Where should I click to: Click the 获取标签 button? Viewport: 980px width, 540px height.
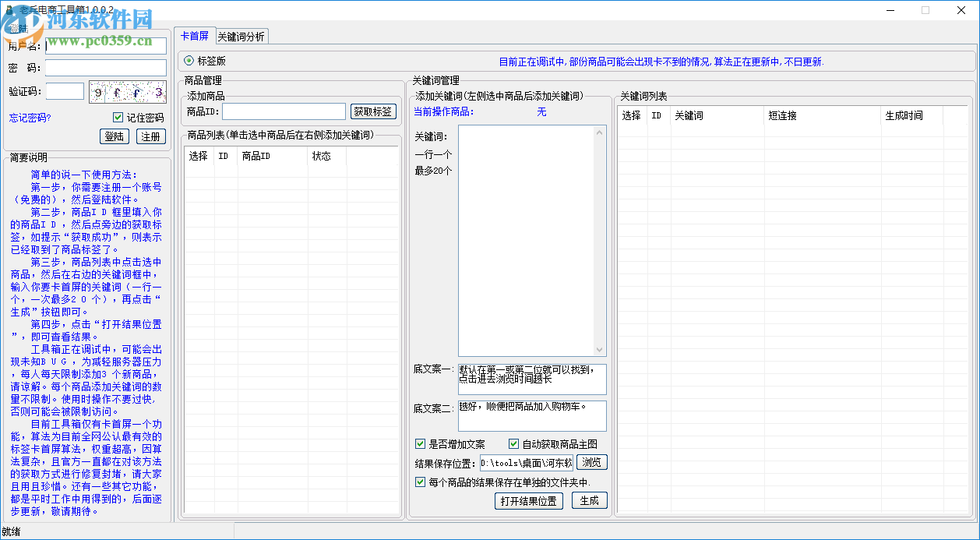[375, 111]
